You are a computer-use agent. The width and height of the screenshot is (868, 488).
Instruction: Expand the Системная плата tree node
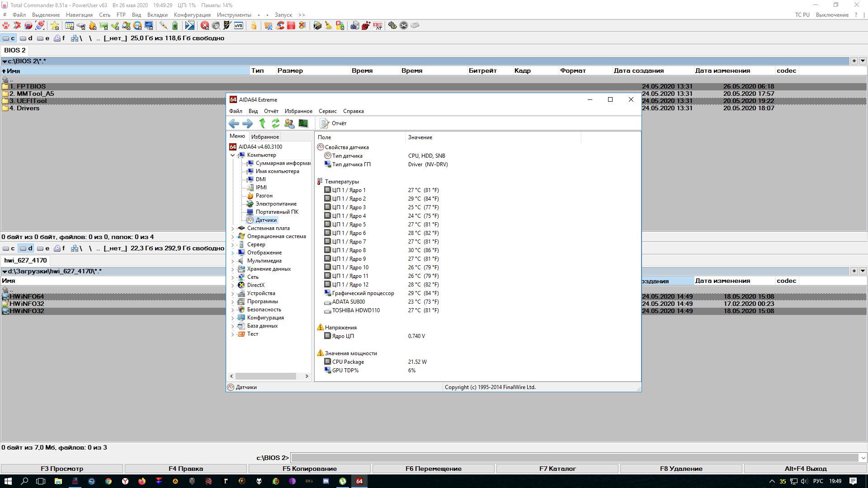coord(233,229)
